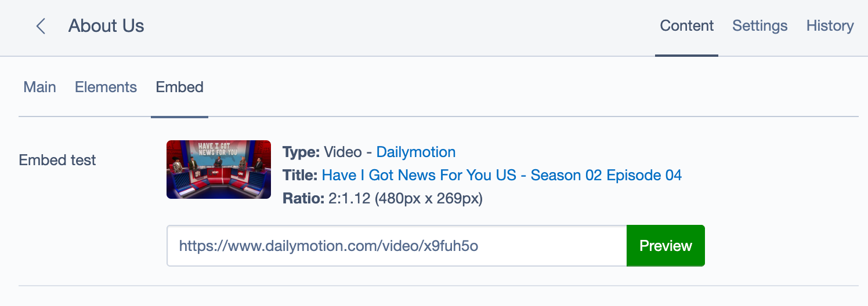Select the Main sub-tab
The height and width of the screenshot is (306, 868).
(x=39, y=88)
